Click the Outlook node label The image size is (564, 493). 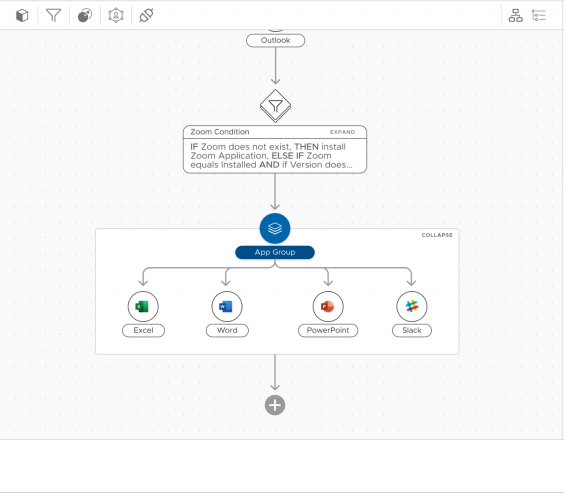click(x=276, y=40)
